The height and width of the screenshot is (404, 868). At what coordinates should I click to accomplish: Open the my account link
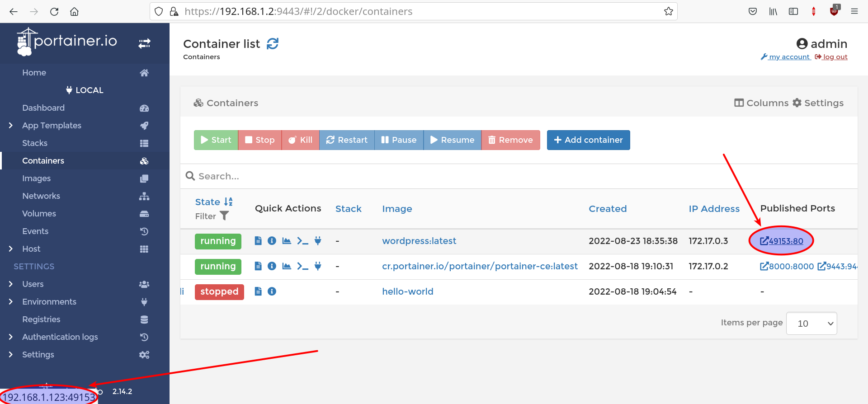(x=786, y=57)
